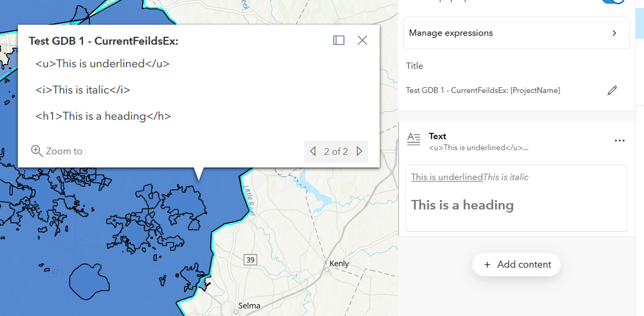The height and width of the screenshot is (316, 644).
Task: Click the Kenly town label on map
Action: point(339,264)
